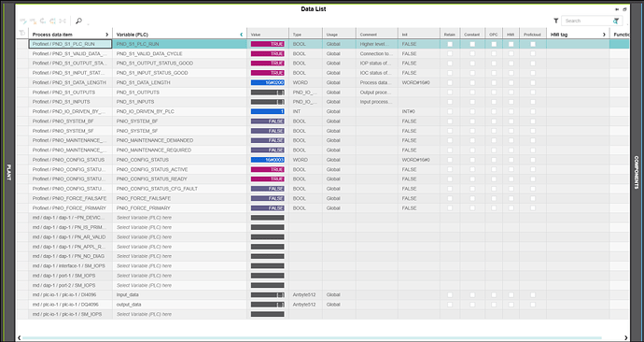Click the greyed toolbar icon with orange X
644x342 pixels.
(33, 21)
